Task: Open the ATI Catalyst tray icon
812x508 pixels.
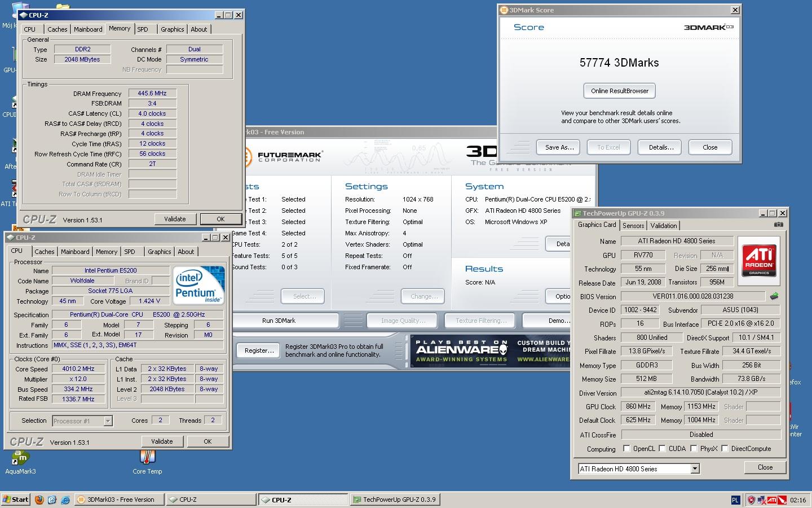Action: [x=772, y=500]
